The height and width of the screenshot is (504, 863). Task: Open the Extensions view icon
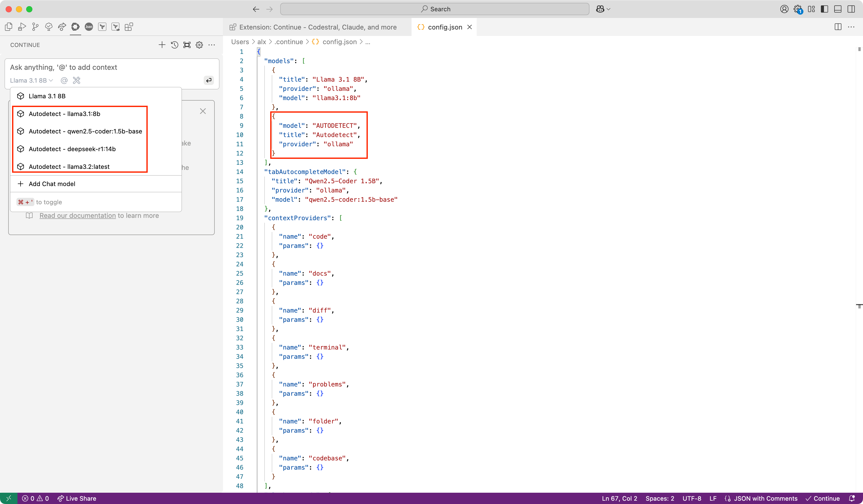pyautogui.click(x=129, y=27)
